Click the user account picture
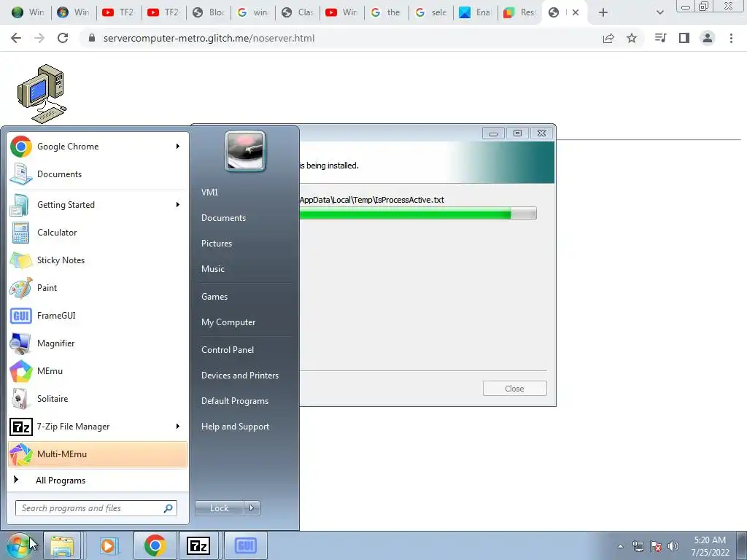This screenshot has width=747, height=560. [x=245, y=151]
